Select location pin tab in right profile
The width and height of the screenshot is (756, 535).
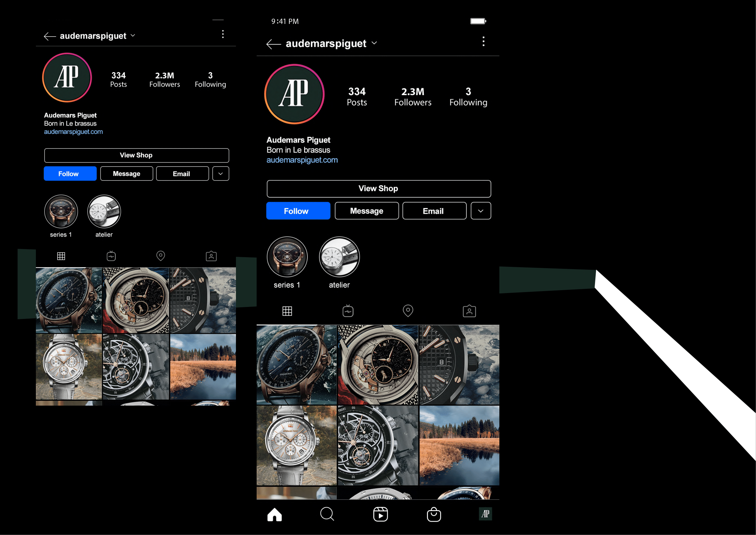click(408, 311)
